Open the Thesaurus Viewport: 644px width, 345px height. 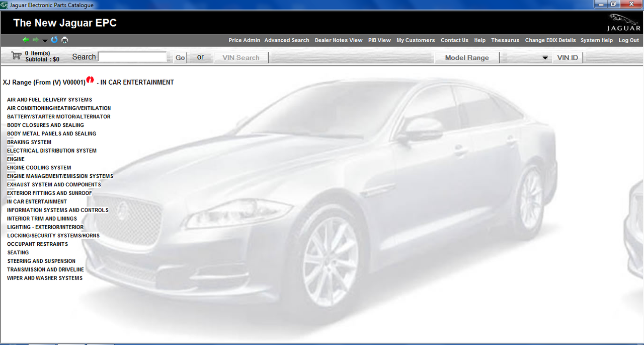505,40
